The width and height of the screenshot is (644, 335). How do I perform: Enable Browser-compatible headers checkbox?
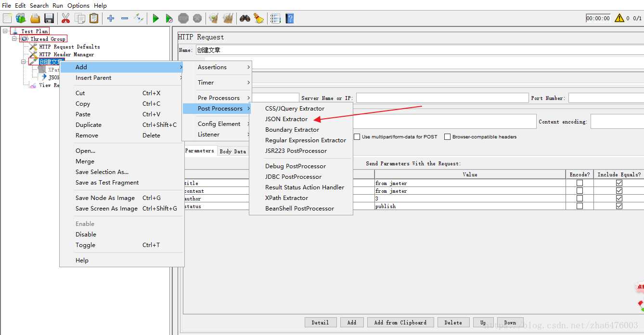(x=448, y=137)
